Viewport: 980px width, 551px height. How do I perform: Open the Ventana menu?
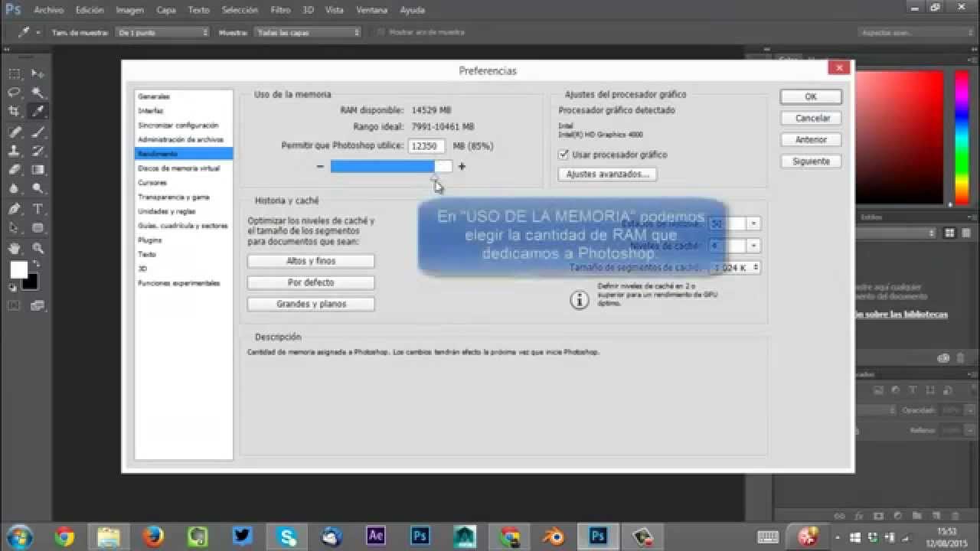pos(371,11)
